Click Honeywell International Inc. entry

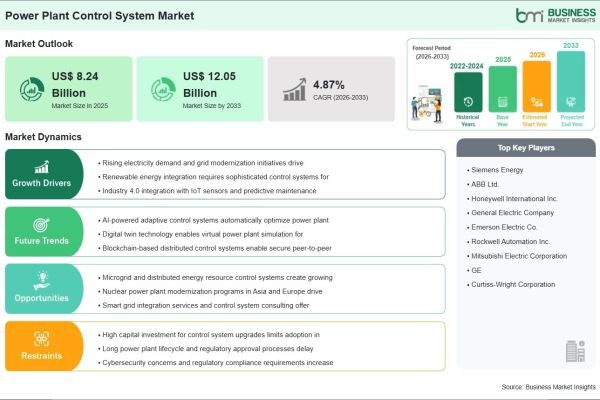pyautogui.click(x=512, y=199)
